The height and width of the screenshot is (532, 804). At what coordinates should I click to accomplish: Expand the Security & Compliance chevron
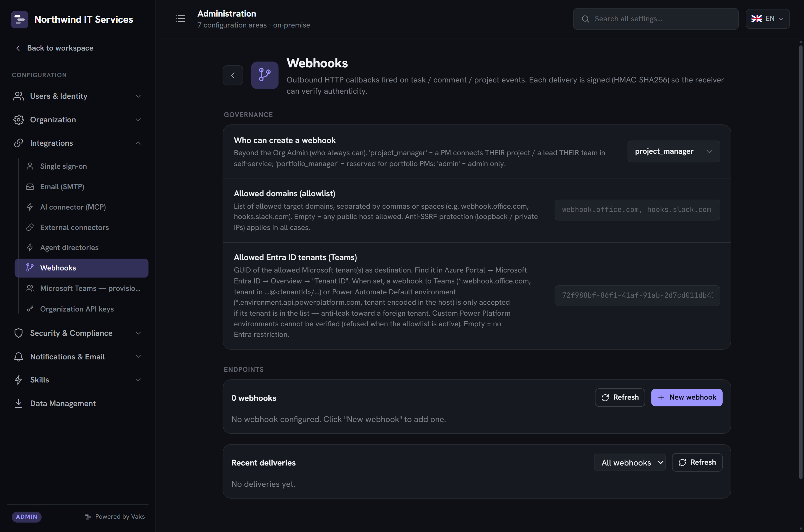(x=138, y=333)
